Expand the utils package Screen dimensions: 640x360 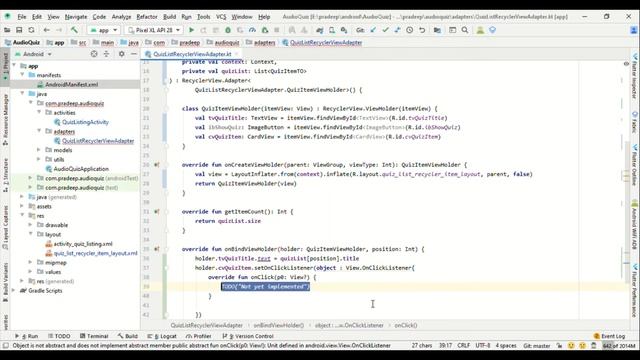tap(39, 159)
